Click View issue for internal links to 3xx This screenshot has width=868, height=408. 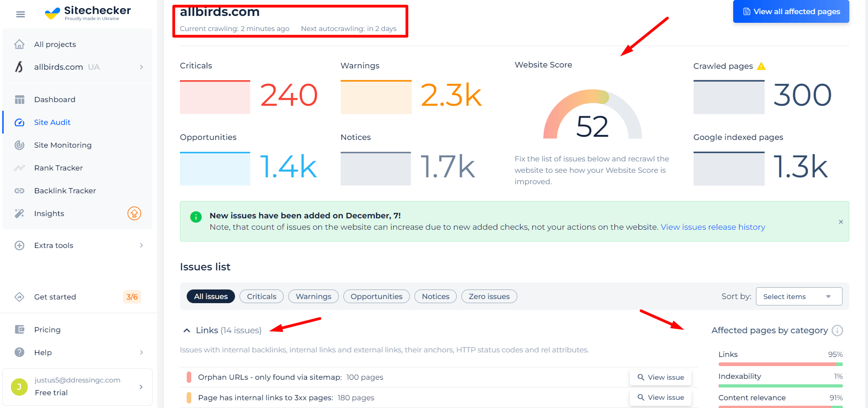tap(660, 398)
